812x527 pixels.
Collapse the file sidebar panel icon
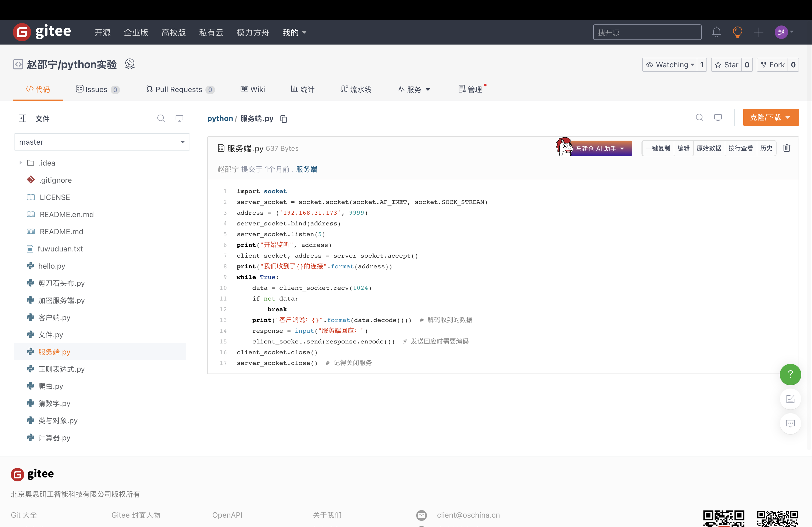tap(23, 119)
